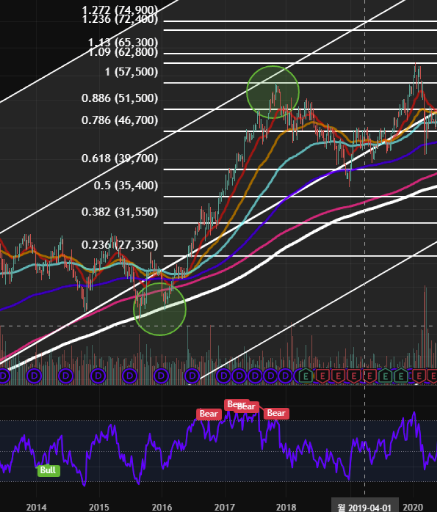Select the leftmost red Bear label
This screenshot has height=512, width=437.
pos(209,414)
